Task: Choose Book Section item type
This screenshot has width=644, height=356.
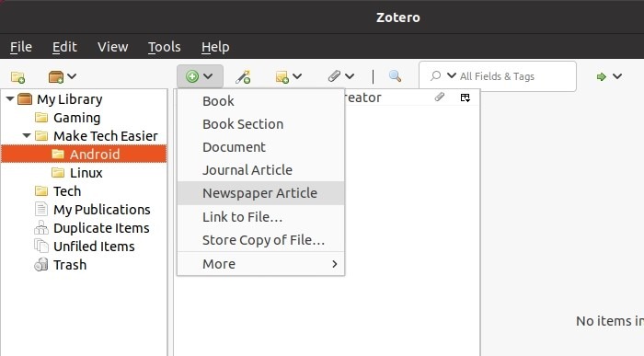Action: coord(260,124)
